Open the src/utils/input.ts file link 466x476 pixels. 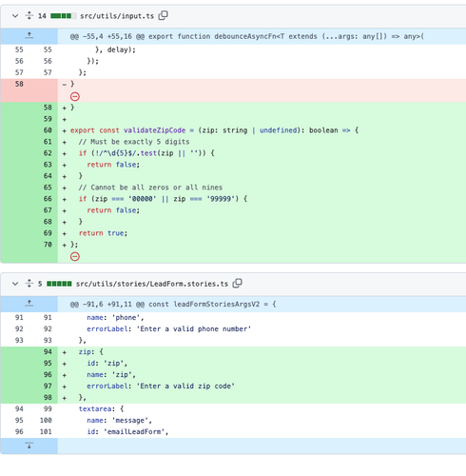[117, 16]
